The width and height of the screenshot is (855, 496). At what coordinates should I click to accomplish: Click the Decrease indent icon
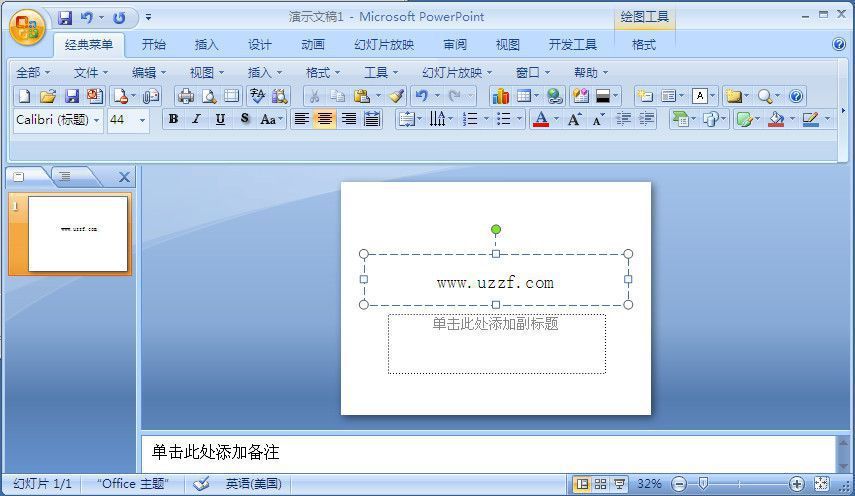pos(623,119)
